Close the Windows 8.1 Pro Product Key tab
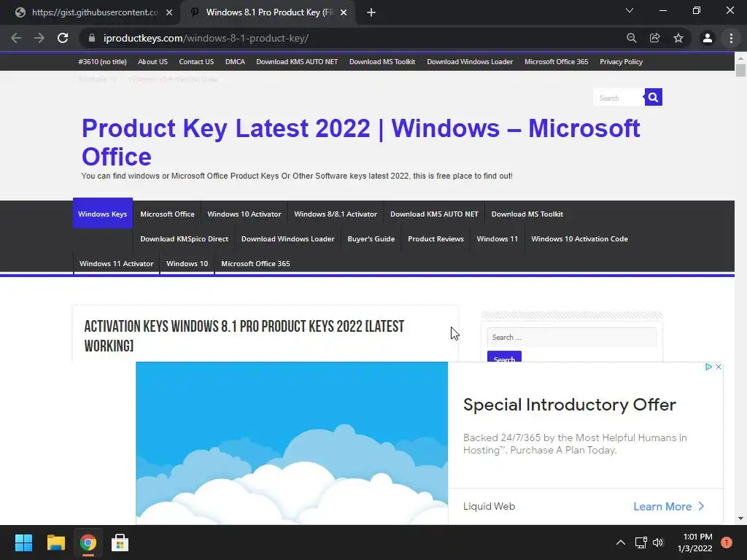747x560 pixels. 344,12
